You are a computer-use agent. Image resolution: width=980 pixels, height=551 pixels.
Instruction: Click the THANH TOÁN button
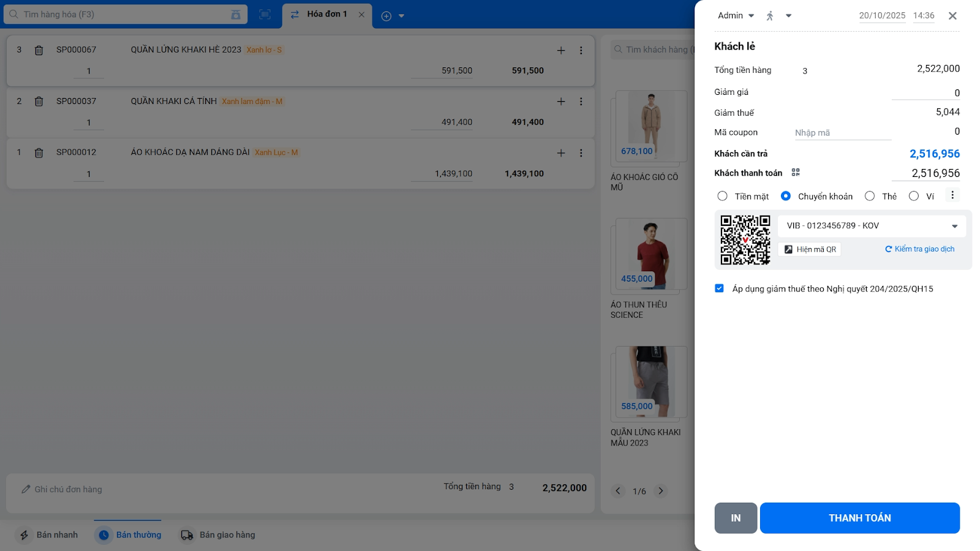point(860,518)
